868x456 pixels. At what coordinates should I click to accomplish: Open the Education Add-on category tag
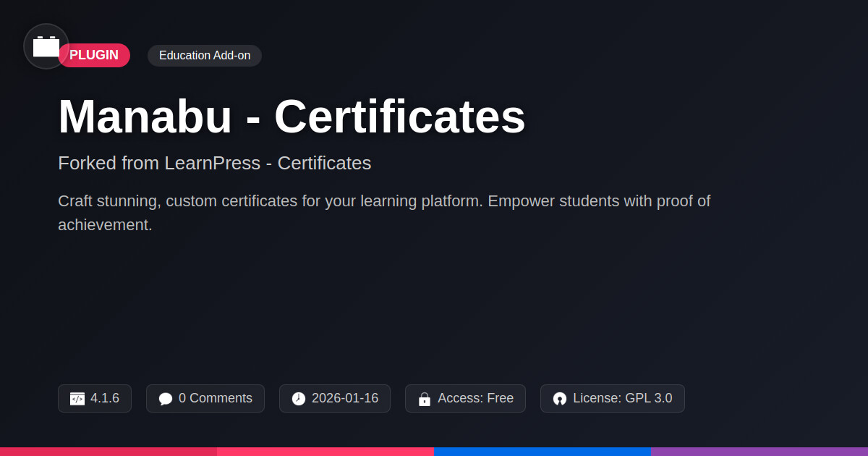coord(205,56)
